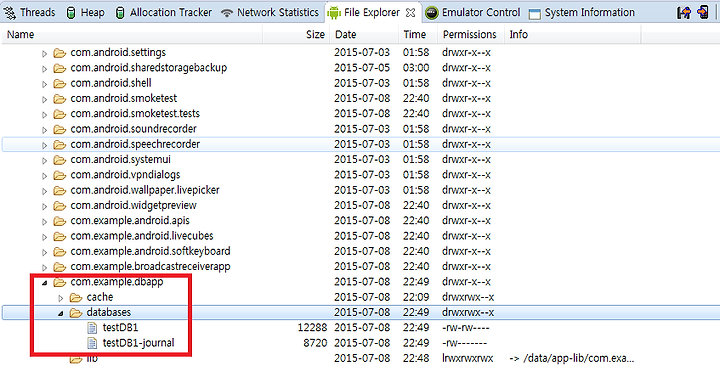
Task: Click the 12288 size value
Action: tap(312, 328)
